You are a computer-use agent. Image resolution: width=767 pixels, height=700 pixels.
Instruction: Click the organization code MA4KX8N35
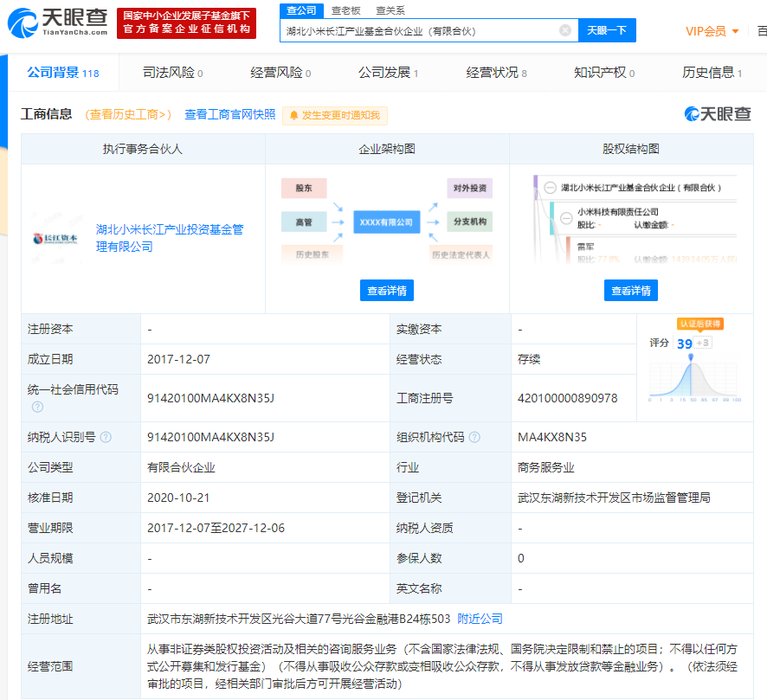552,437
